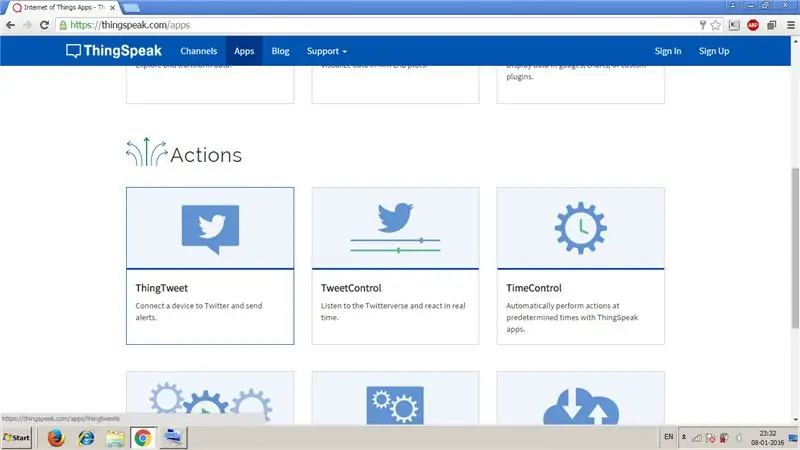Launch Firefox from the taskbar
This screenshot has width=800, height=450.
pyautogui.click(x=56, y=438)
